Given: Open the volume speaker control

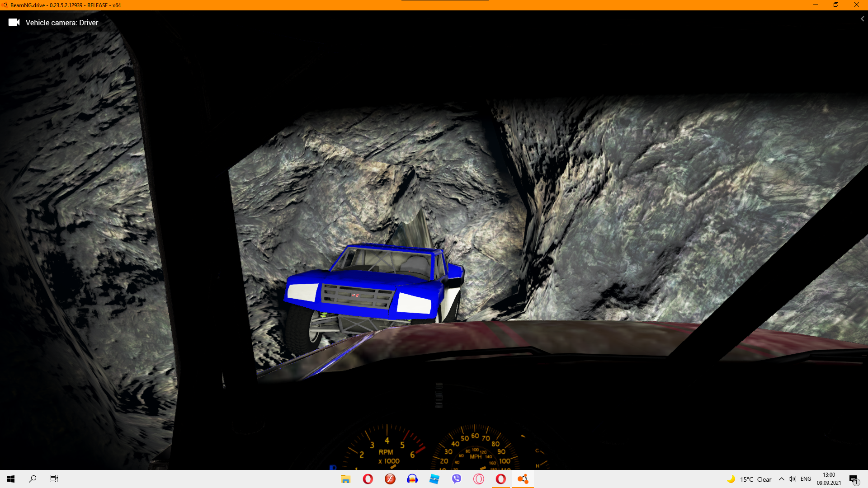Looking at the screenshot, I should coord(792,479).
